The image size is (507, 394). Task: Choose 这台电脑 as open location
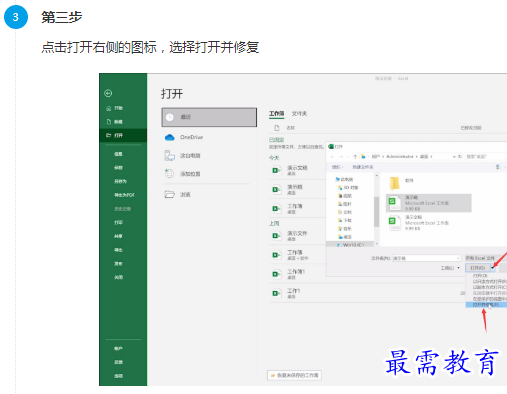pos(182,156)
